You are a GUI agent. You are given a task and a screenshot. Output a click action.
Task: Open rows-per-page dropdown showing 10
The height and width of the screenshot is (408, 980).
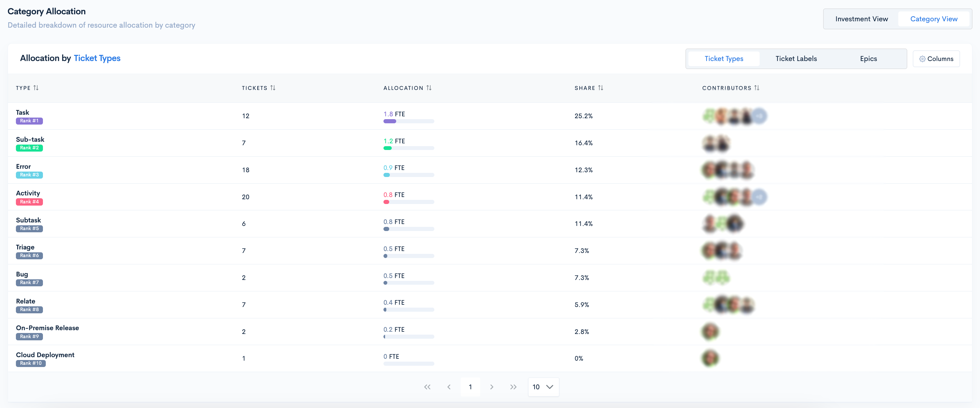pyautogui.click(x=543, y=387)
